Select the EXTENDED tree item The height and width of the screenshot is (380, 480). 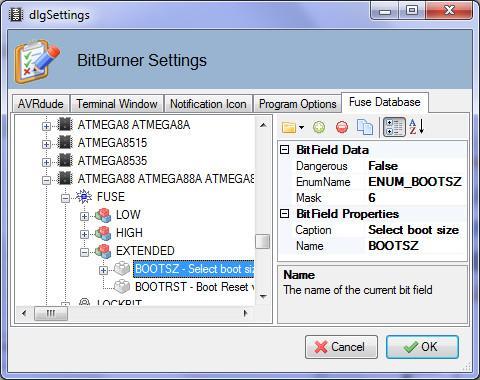pyautogui.click(x=145, y=251)
